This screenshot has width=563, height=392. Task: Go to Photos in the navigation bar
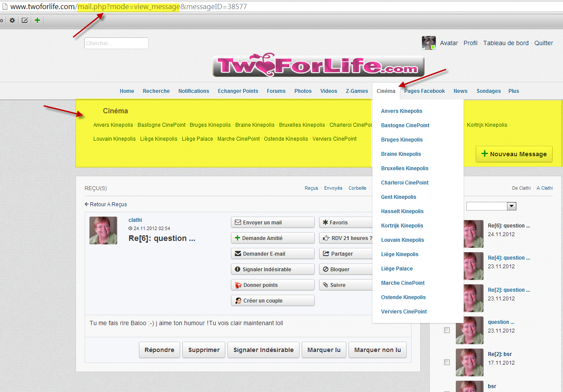[303, 91]
